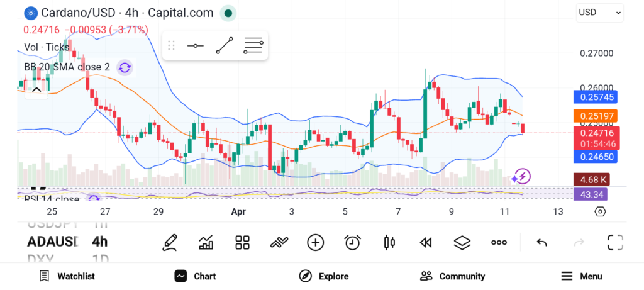Click the Explore navigation button
The width and height of the screenshot is (644, 290).
323,276
